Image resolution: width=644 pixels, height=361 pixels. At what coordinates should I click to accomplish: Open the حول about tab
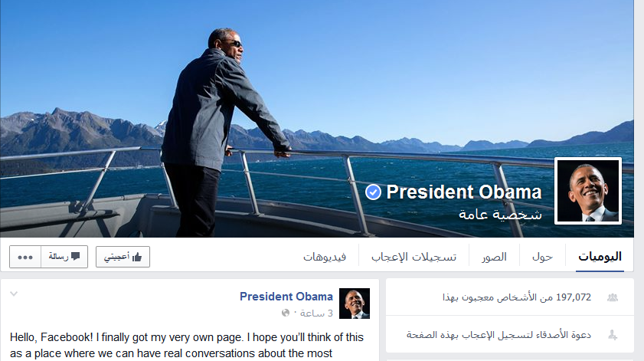[x=543, y=257]
